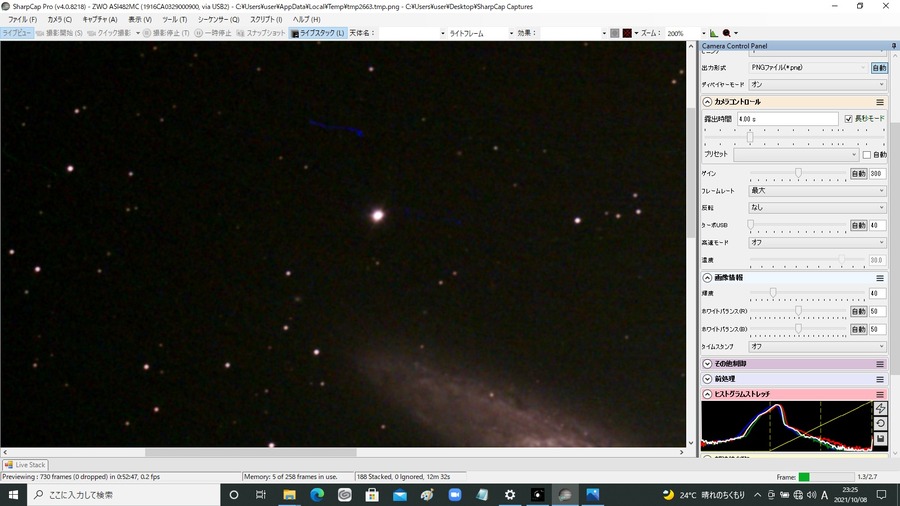This screenshot has width=900, height=506.
Task: Toggle the ホワイトバランス(B) 自動 button
Action: pyautogui.click(x=858, y=329)
